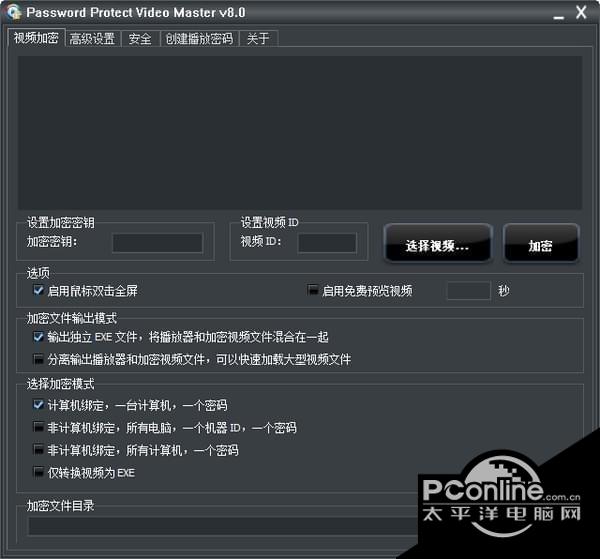Minimize the Password Protect Video Master window
The height and width of the screenshot is (559, 600).
tap(559, 16)
